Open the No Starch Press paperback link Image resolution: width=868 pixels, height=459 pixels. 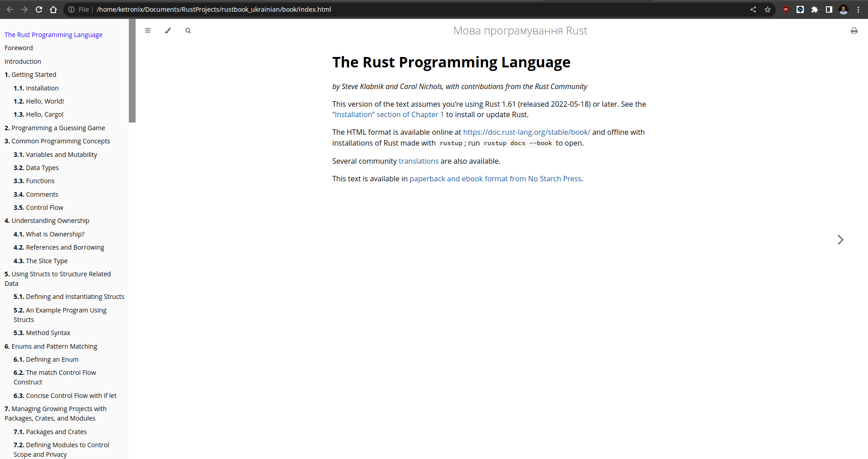click(x=495, y=179)
